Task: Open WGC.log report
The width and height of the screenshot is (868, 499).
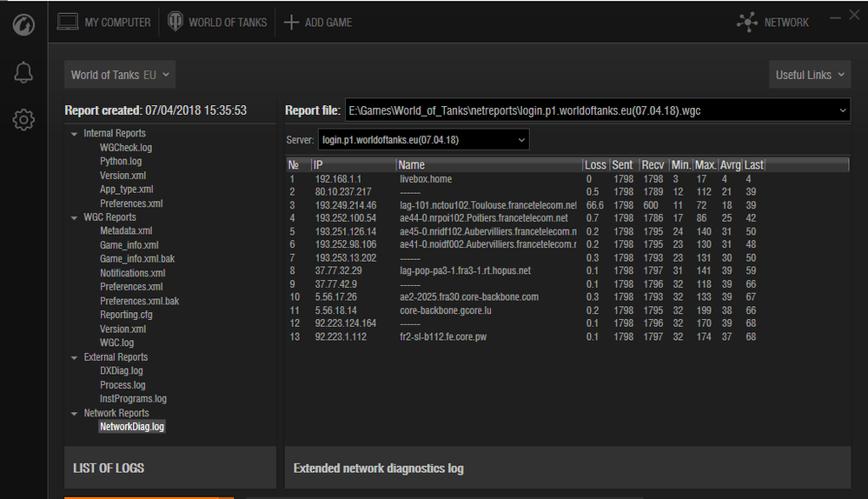Action: coord(116,343)
